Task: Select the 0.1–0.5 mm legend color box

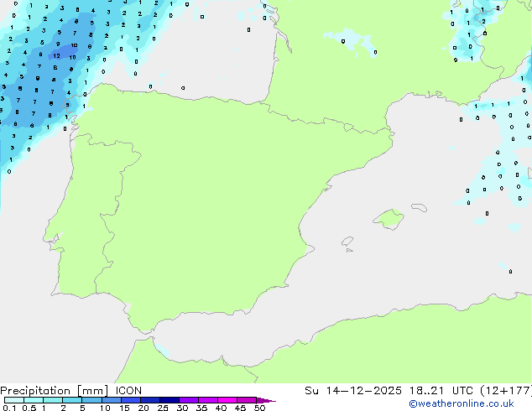Action: point(14,400)
